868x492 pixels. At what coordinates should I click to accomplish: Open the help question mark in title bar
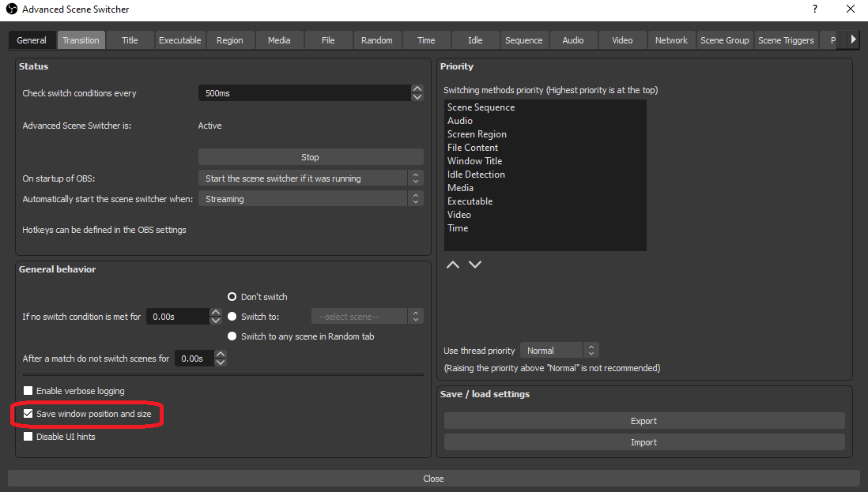[x=814, y=9]
